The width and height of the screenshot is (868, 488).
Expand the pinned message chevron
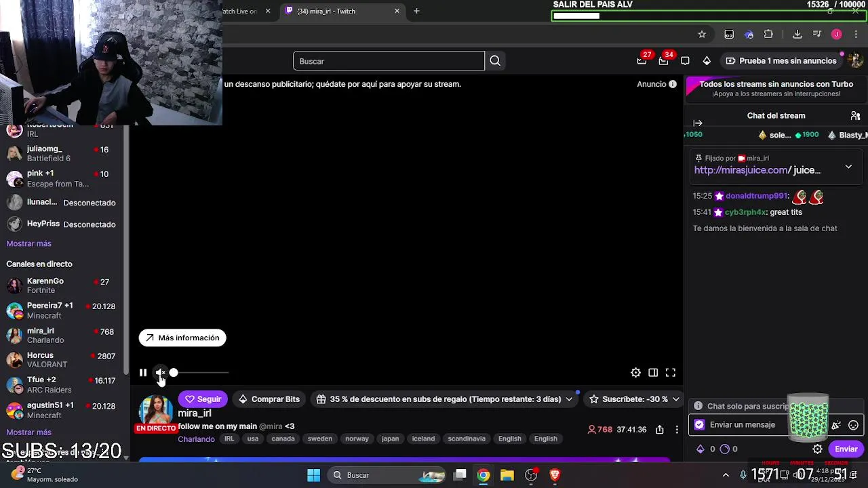[848, 166]
